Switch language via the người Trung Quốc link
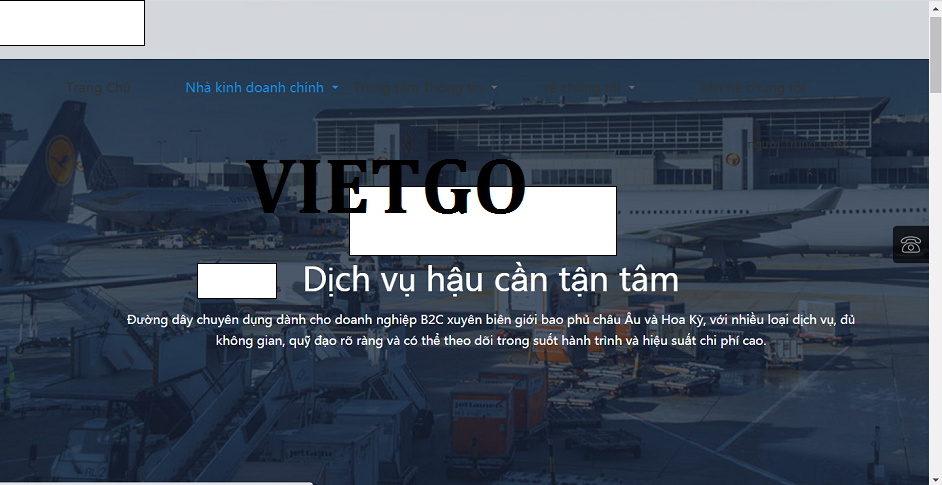942x485 pixels. point(796,144)
